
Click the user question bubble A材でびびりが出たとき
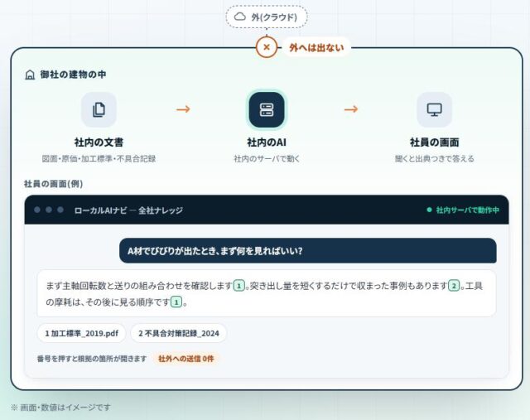tap(308, 250)
